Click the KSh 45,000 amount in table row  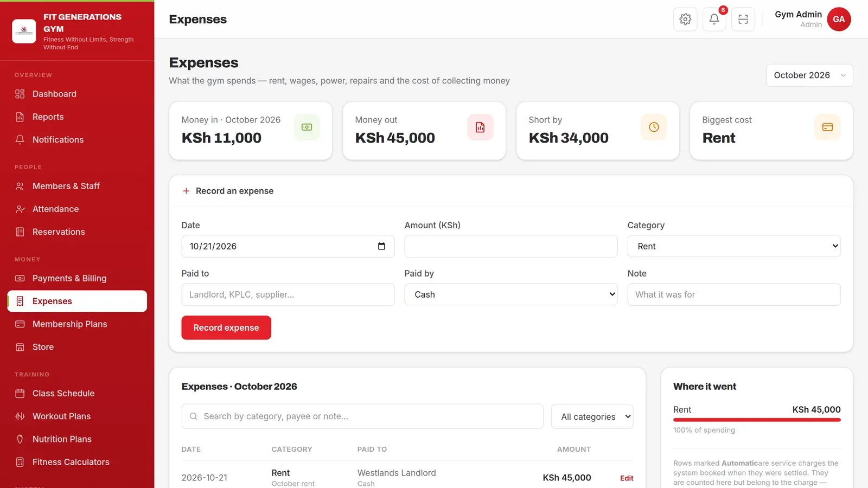pyautogui.click(x=567, y=478)
